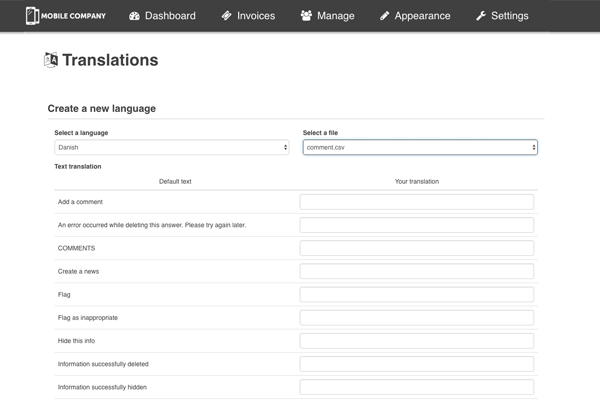Click the Mobile Company logo icon
This screenshot has height=400, width=600.
pyautogui.click(x=32, y=16)
